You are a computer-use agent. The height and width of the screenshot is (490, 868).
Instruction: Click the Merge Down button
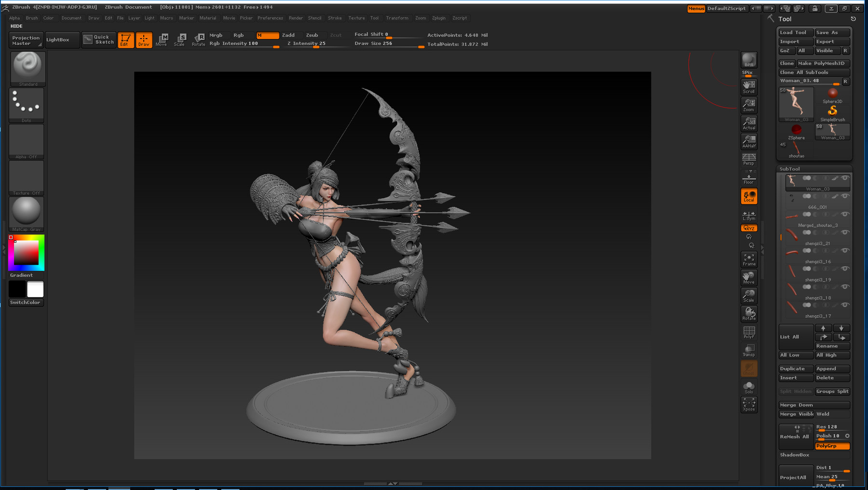pyautogui.click(x=814, y=405)
